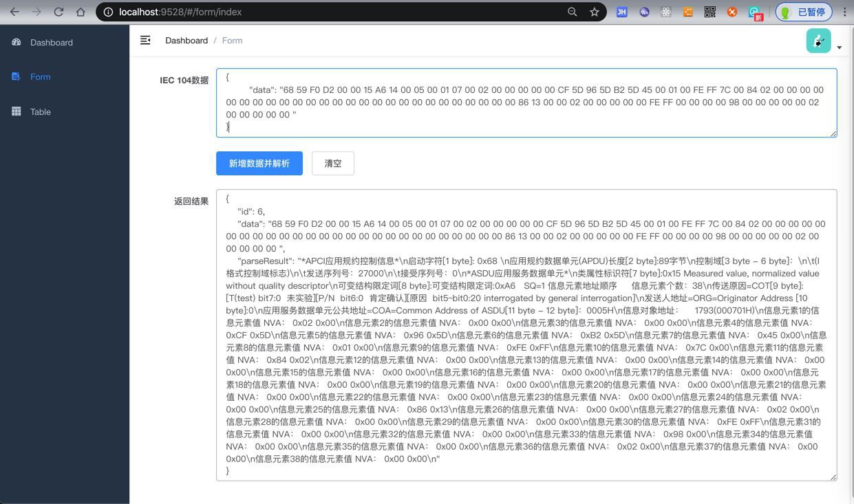The image size is (854, 504).
Task: Click the Table grid icon in sidebar
Action: point(17,111)
